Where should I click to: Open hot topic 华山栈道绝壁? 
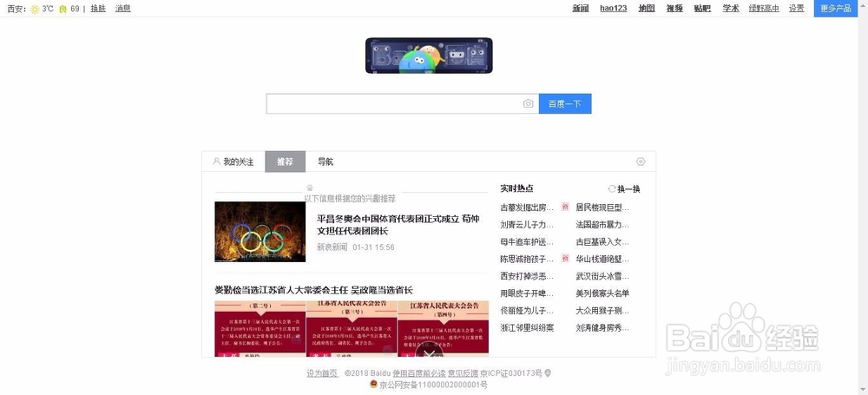[x=603, y=259]
